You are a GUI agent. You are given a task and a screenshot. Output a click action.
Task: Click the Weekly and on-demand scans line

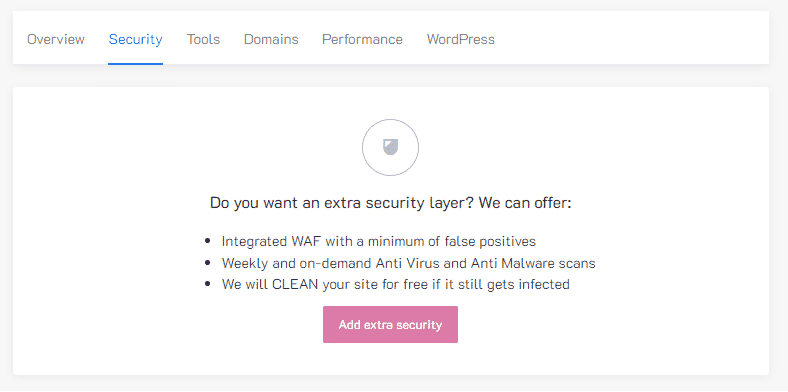click(x=408, y=263)
